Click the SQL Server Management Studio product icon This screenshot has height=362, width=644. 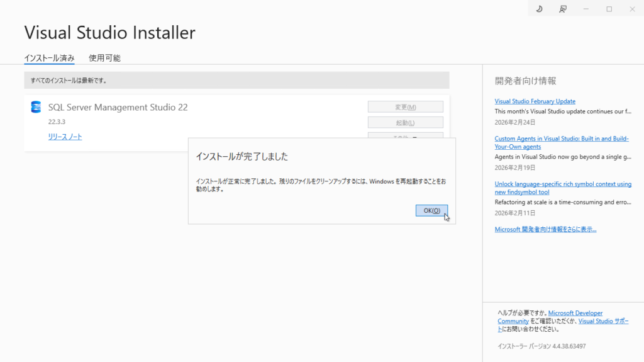[36, 107]
